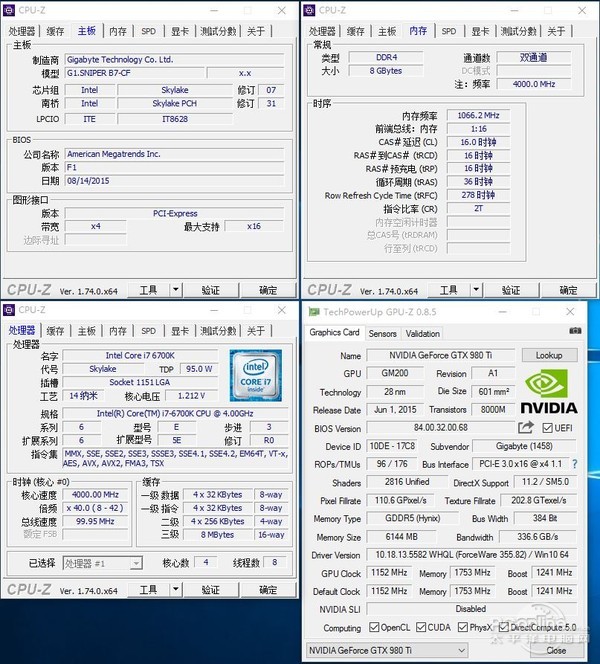Click the BIOS date 08/14/2015 field
This screenshot has height=664, width=600.
click(174, 181)
